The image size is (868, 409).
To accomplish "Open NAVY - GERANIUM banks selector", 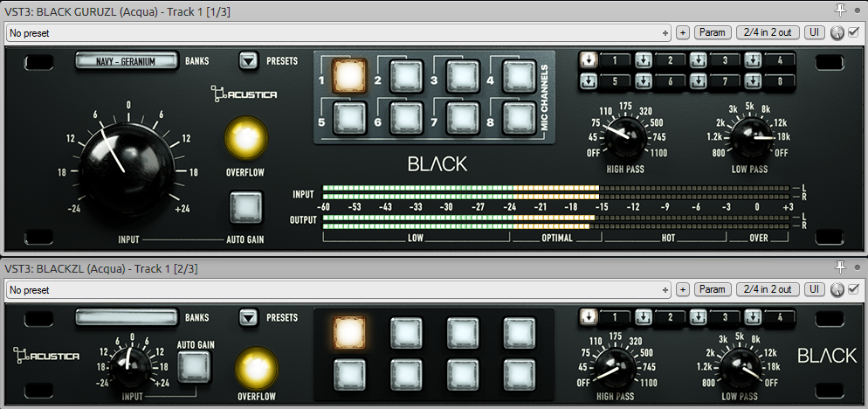I will (127, 61).
